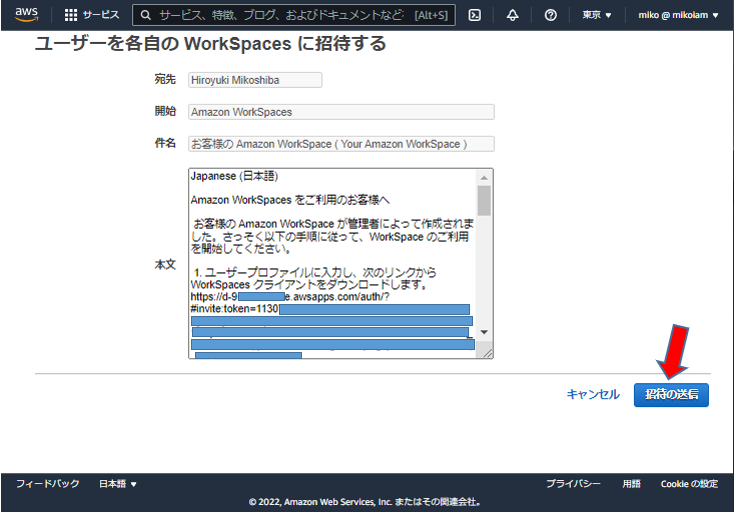
Task: Click the 宛先 field with Hiroyuki Mikoshiba
Action: point(255,80)
